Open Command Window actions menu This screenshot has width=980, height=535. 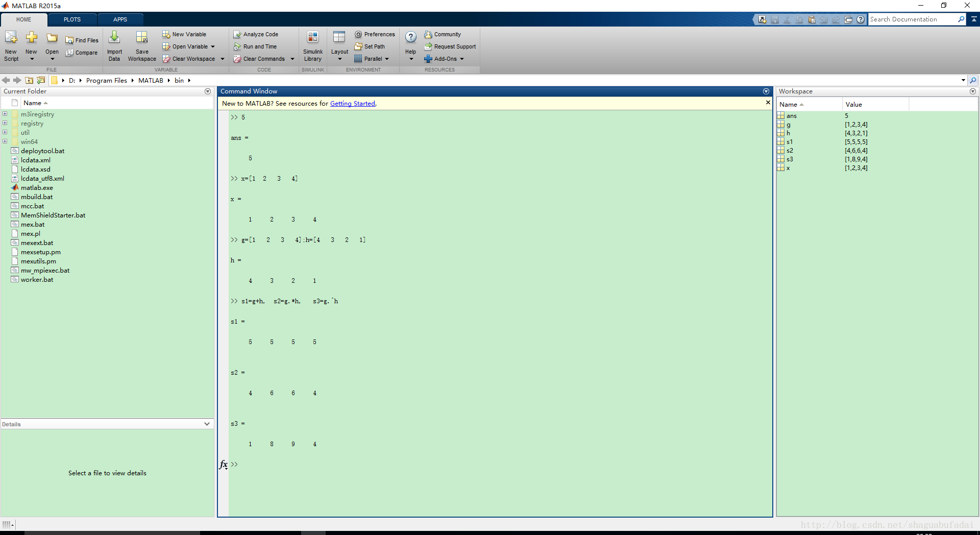[x=766, y=91]
